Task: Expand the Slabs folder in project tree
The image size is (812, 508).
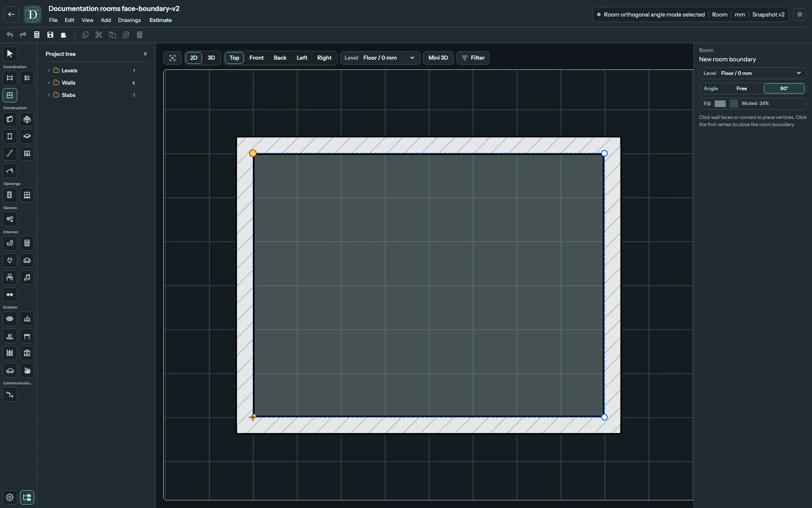Action: click(49, 95)
